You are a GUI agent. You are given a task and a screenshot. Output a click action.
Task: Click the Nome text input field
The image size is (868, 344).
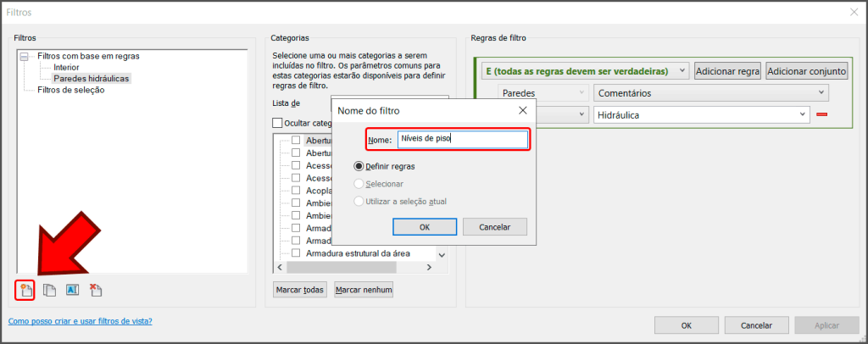click(462, 139)
